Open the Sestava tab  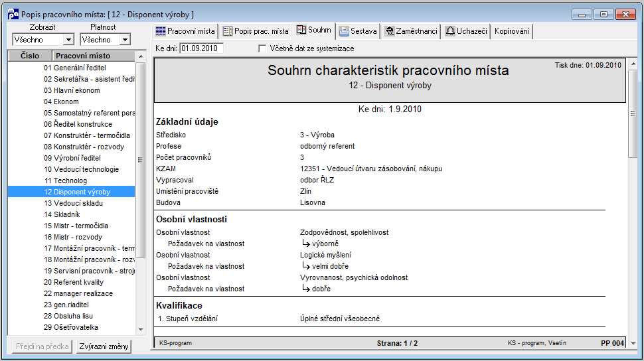tap(358, 31)
